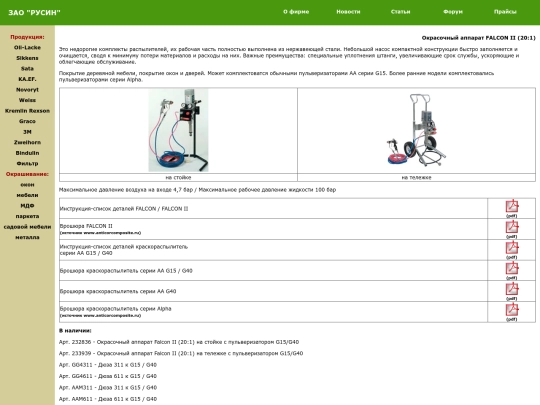This screenshot has height=405, width=540.
Task: Click the Falcon на стойке product photo
Action: coord(178,130)
